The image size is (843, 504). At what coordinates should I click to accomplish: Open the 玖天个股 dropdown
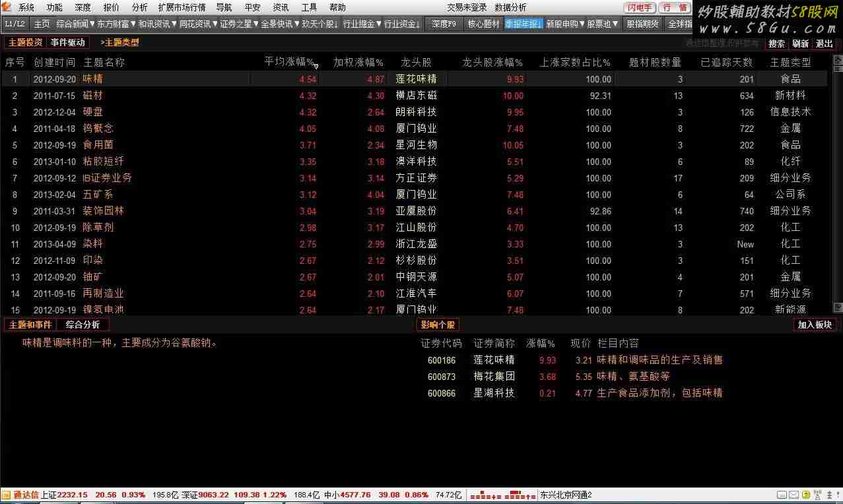pyautogui.click(x=321, y=24)
